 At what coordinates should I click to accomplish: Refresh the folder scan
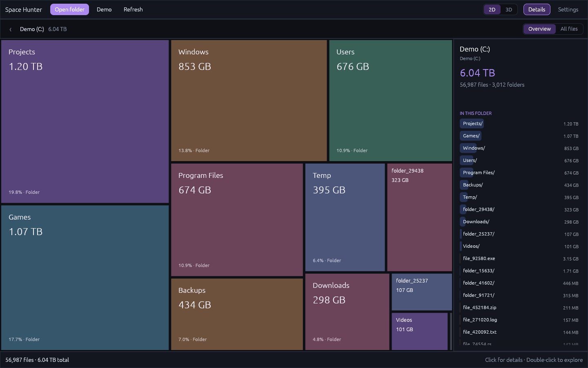coord(133,9)
